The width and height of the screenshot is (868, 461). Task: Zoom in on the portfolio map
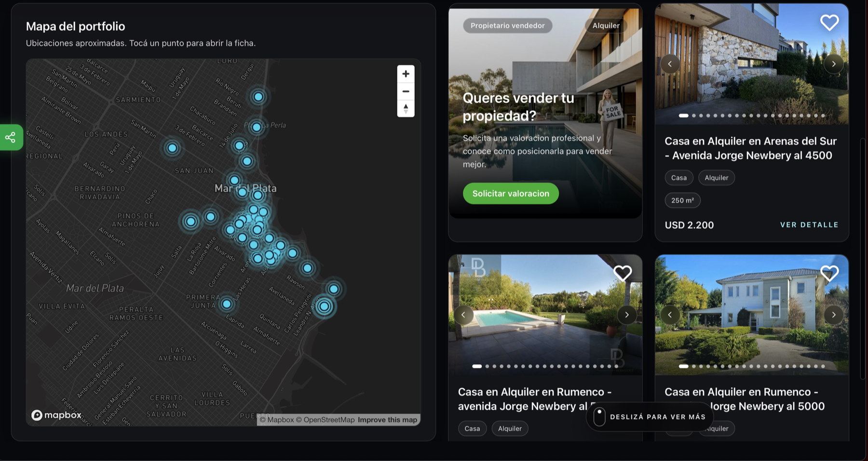click(x=406, y=74)
